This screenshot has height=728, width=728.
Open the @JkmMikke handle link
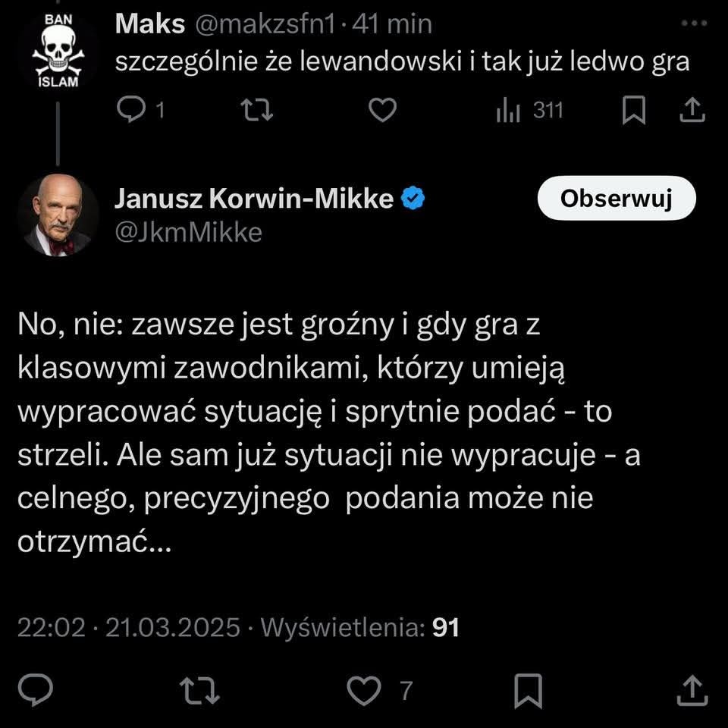189,232
